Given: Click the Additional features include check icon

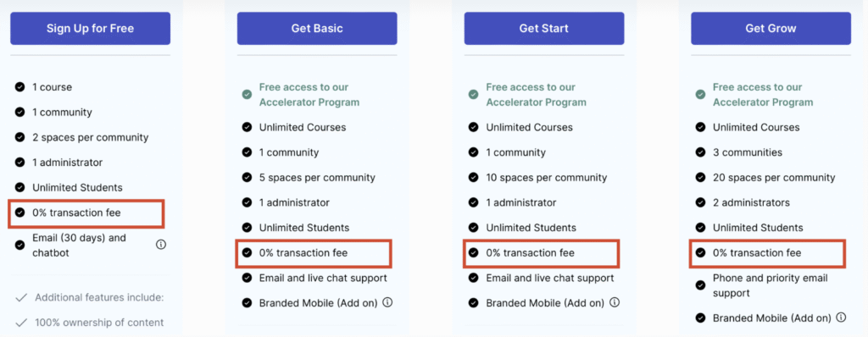Looking at the screenshot, I should click(21, 298).
